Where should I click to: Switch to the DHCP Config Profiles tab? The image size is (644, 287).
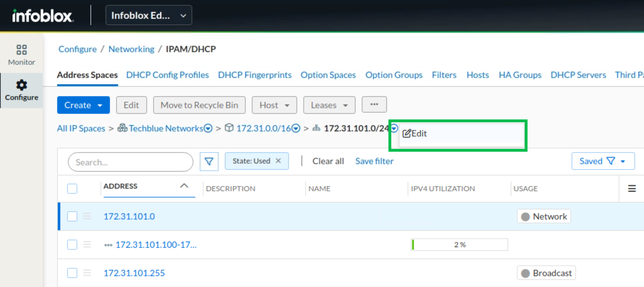point(167,75)
